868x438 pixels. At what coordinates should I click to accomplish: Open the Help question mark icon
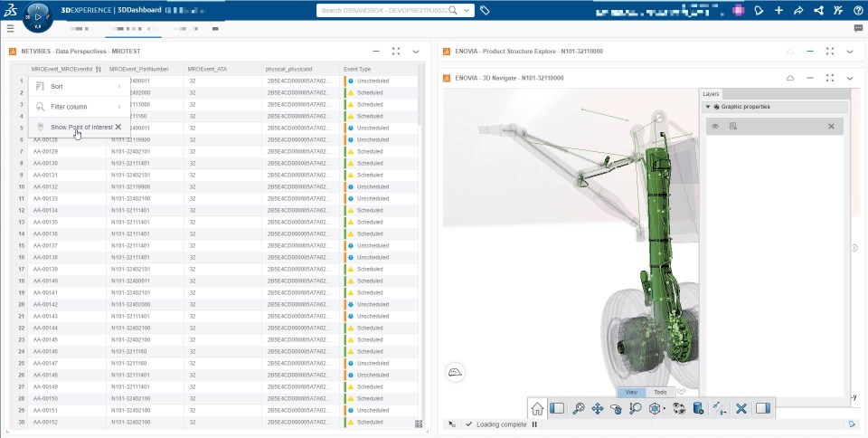click(858, 10)
